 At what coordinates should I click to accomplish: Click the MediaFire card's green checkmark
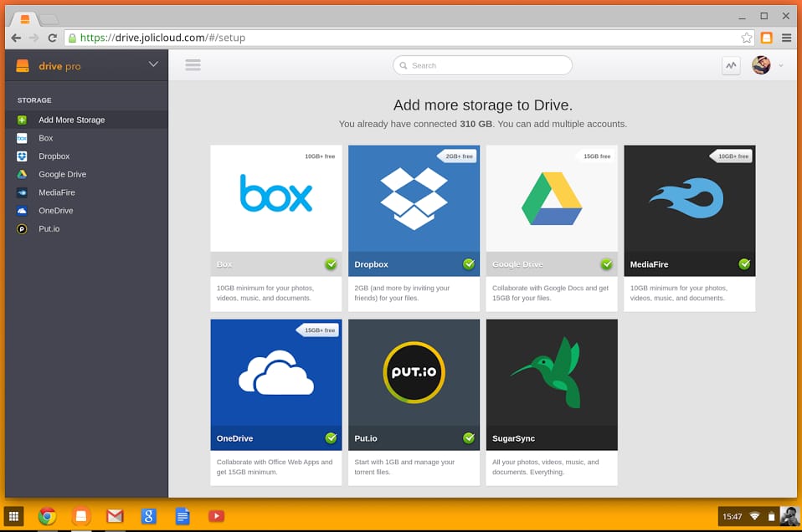tap(744, 264)
